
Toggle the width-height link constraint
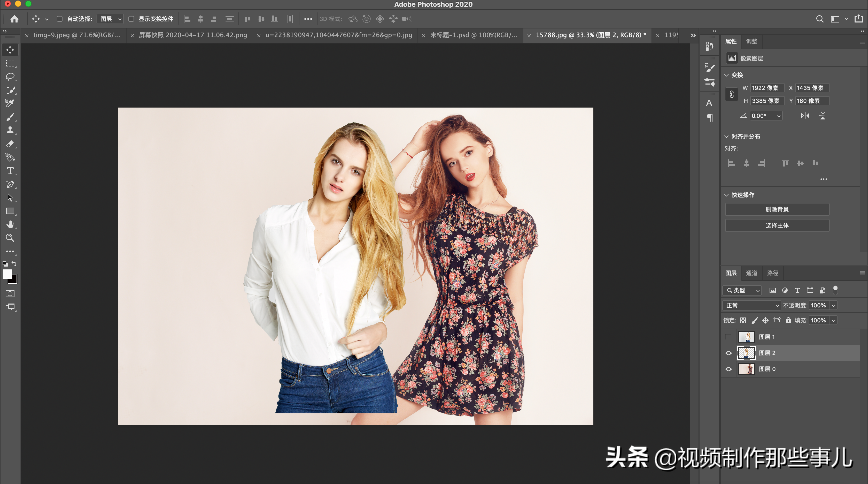click(x=732, y=94)
